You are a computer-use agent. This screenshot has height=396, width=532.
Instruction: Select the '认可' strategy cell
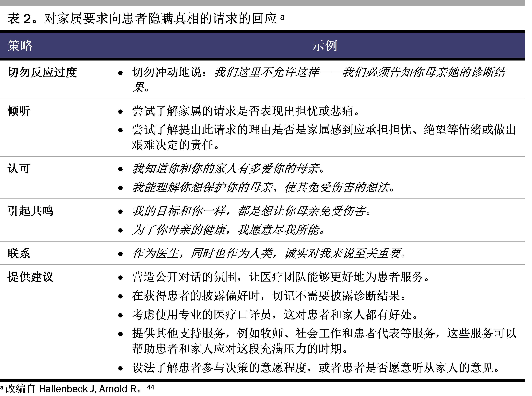pos(19,168)
